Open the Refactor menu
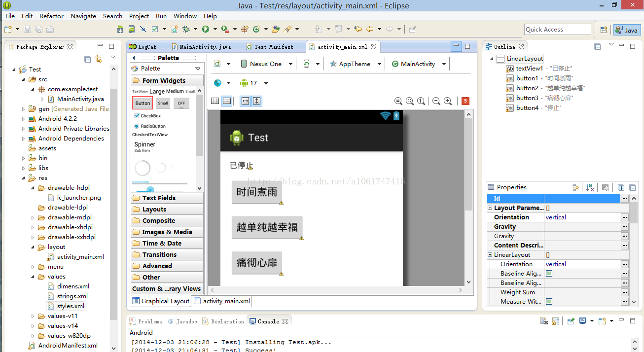Image resolution: width=644 pixels, height=352 pixels. 51,16
